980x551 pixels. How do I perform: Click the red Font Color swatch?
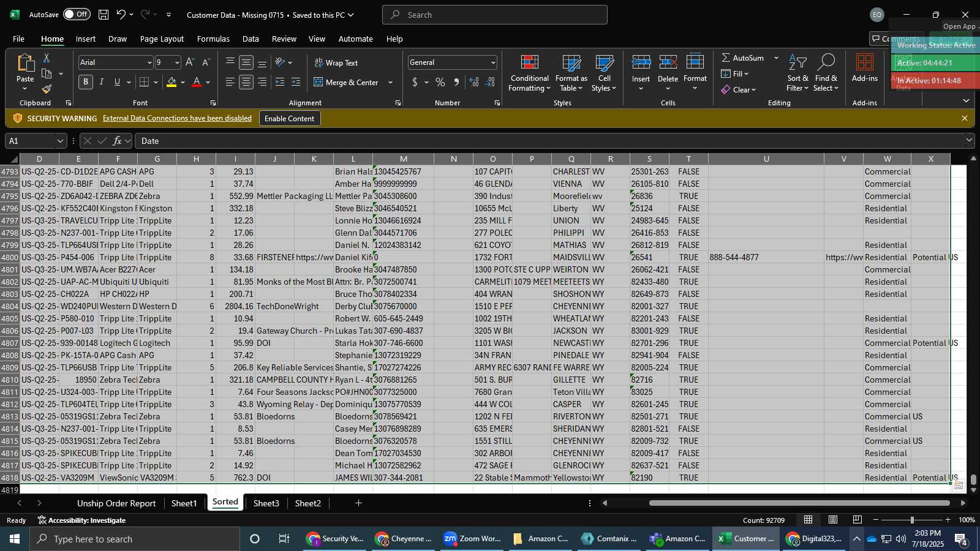[x=197, y=82]
